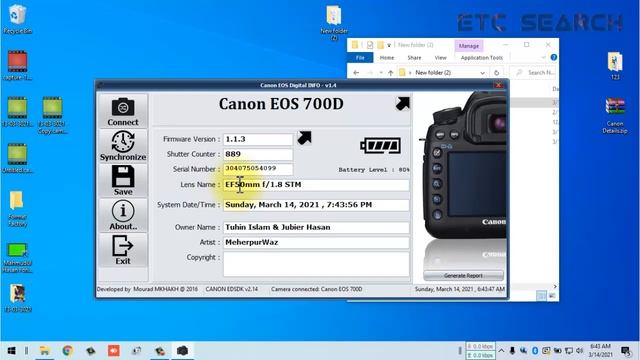This screenshot has width=640, height=360.
Task: Select New folder (2) desktop icon
Action: [334, 22]
